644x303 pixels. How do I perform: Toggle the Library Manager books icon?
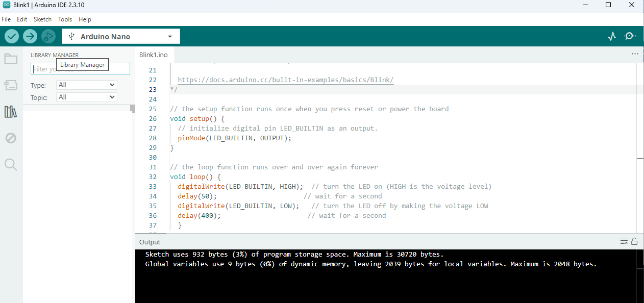coord(11,112)
